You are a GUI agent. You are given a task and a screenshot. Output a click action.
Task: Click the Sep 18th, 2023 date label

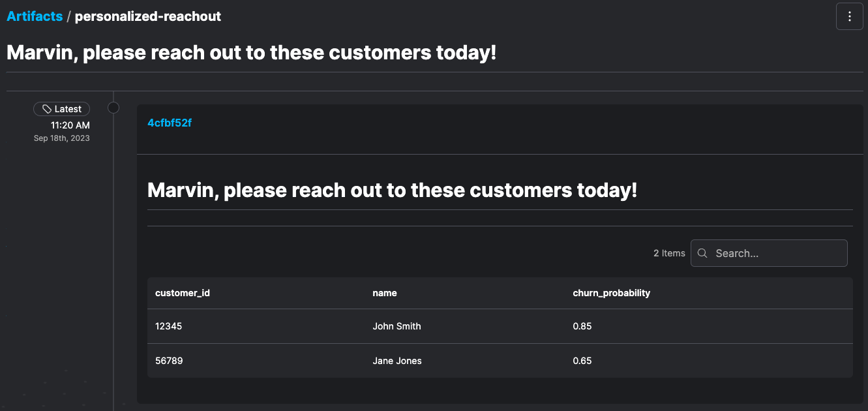click(61, 138)
